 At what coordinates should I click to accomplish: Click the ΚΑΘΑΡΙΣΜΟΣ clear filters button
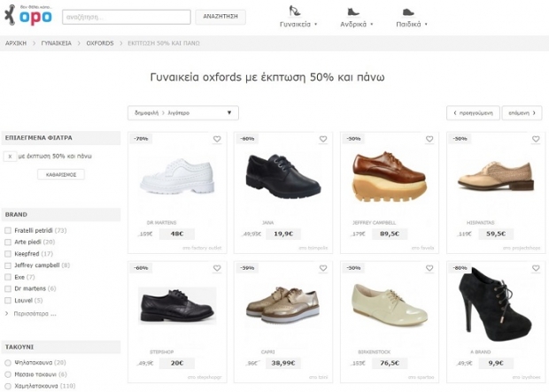(61, 174)
